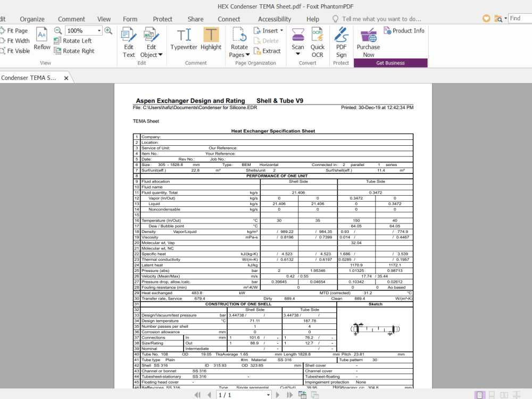Expand the folder search options arrow
Image resolution: width=532 pixels, height=399 pixels.
505,18
